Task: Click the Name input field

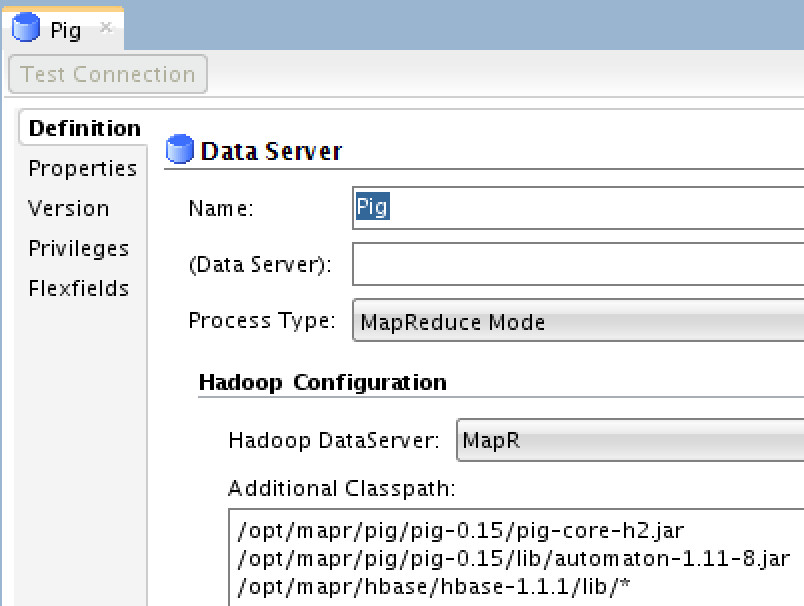Action: pyautogui.click(x=578, y=208)
